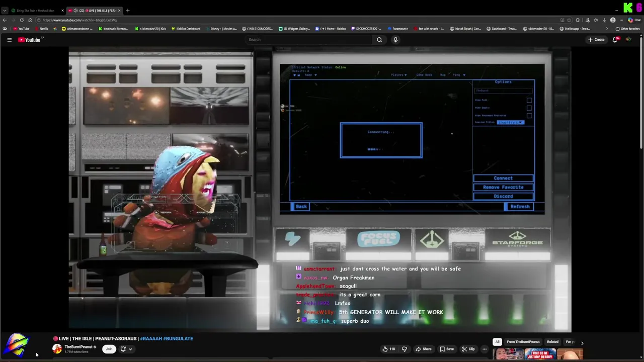Open notification preferences bell dropdown
This screenshot has height=362, width=644.
tap(126, 349)
